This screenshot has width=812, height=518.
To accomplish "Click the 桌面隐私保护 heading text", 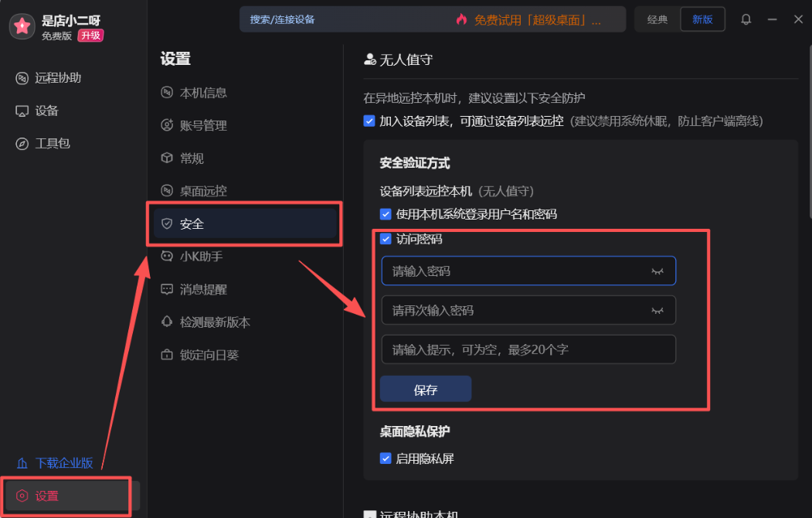I will pos(415,431).
